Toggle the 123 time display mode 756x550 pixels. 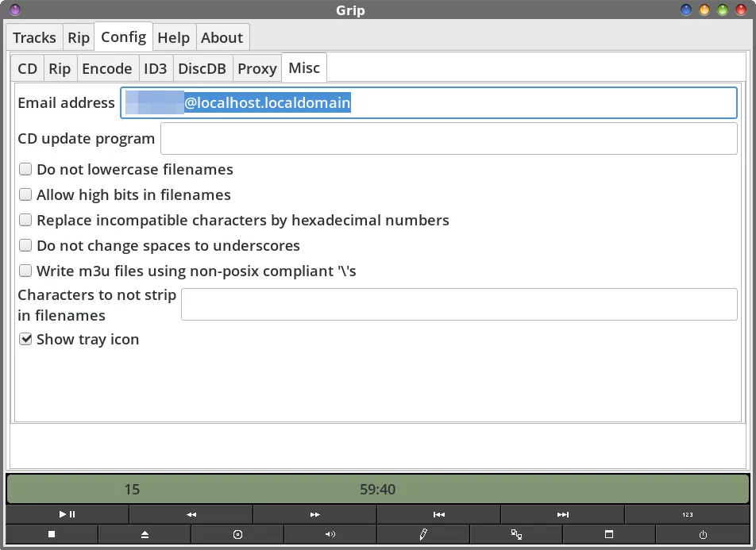click(688, 514)
